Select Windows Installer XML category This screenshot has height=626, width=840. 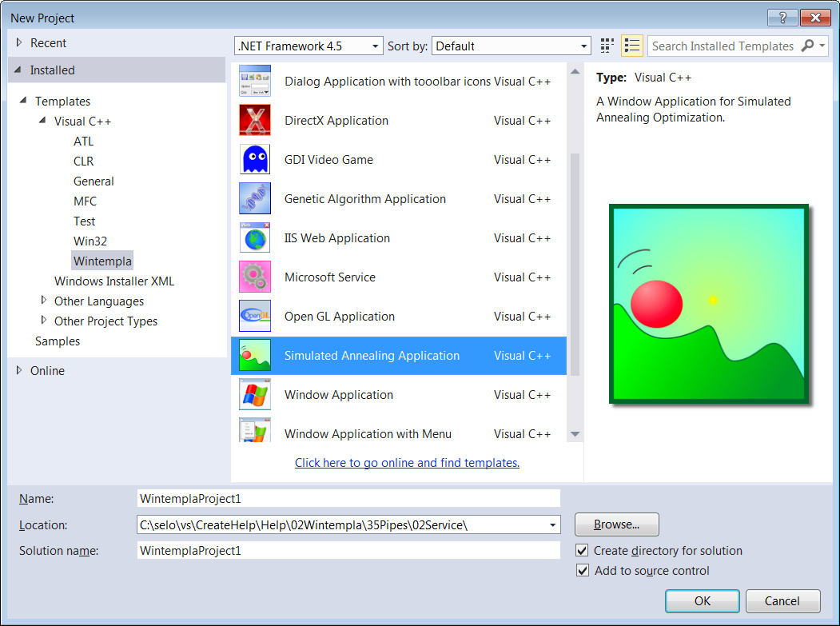[x=114, y=281]
